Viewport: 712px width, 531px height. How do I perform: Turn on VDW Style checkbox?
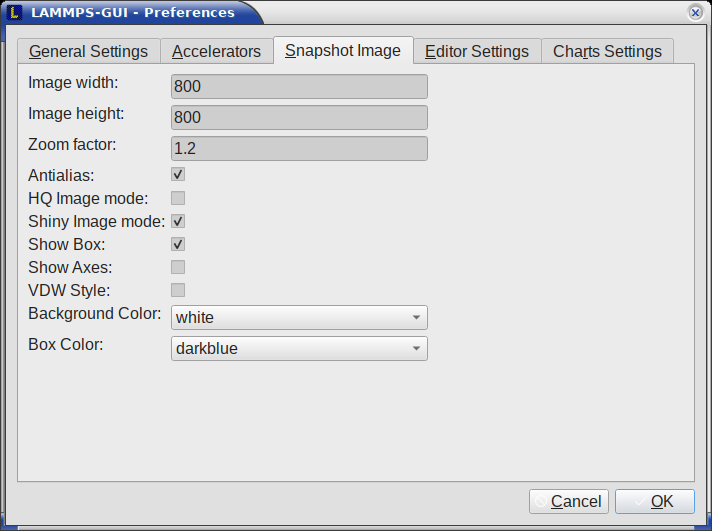click(178, 290)
